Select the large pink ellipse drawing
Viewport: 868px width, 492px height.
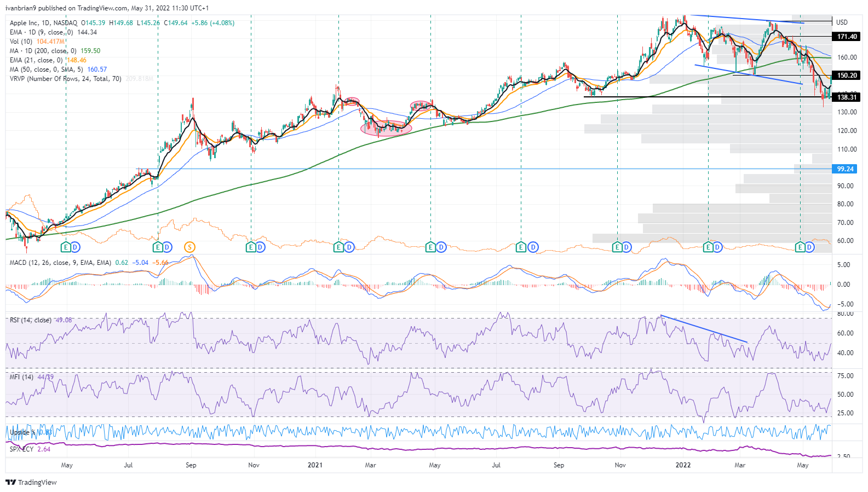(386, 128)
